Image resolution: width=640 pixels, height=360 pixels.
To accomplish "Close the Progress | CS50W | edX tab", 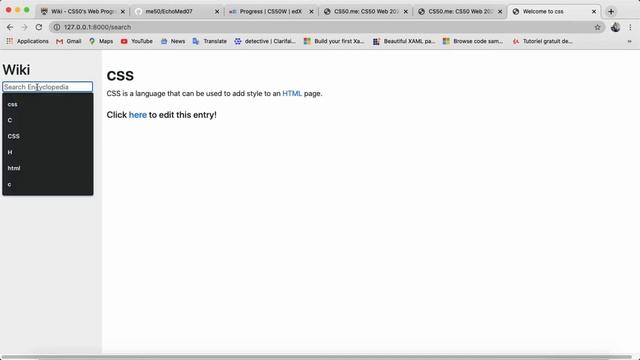I will tap(311, 11).
